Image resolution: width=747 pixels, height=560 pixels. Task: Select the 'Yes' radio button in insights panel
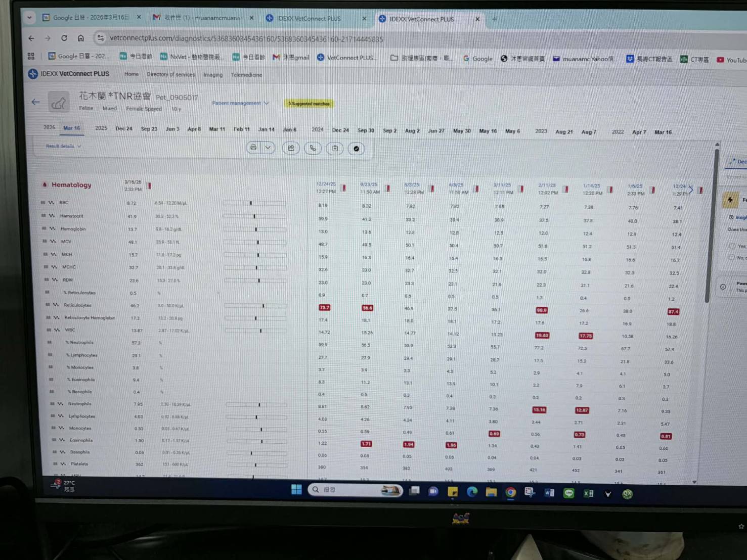click(732, 246)
